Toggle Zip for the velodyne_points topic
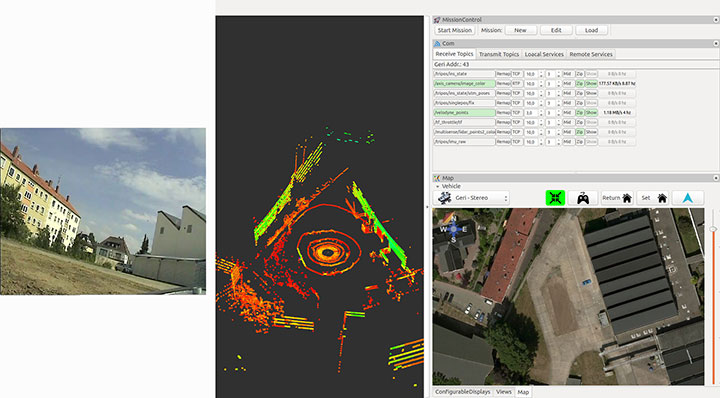This screenshot has height=398, width=720. (x=579, y=112)
